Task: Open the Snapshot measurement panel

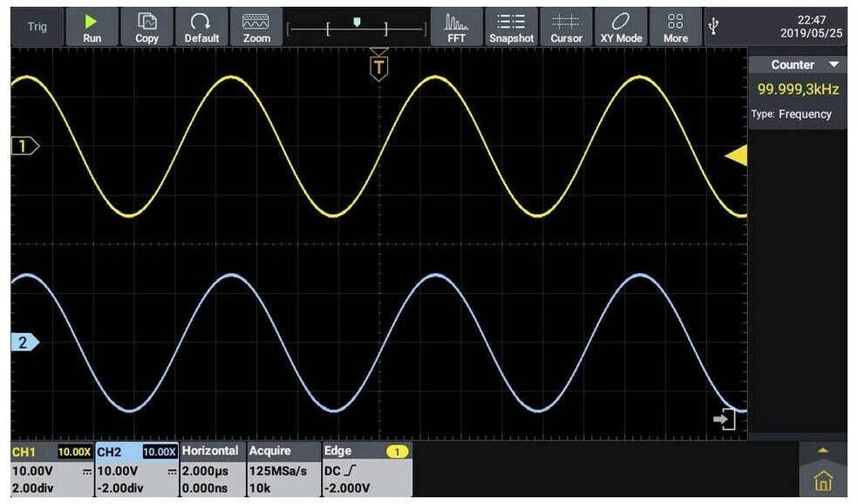Action: point(511,27)
